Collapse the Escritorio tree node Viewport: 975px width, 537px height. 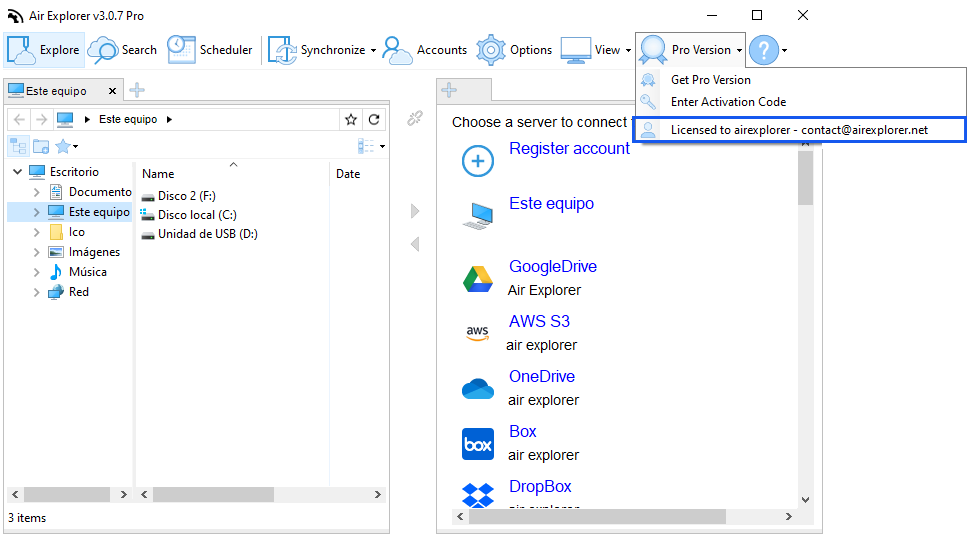click(17, 172)
